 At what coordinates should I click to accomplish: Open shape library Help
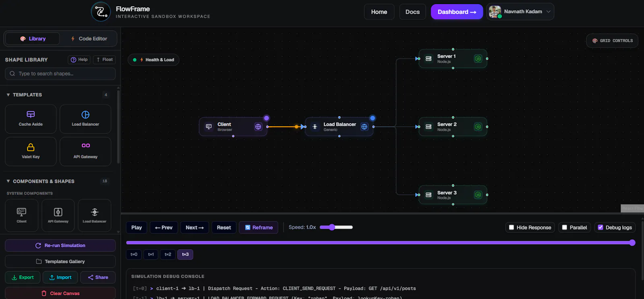tap(79, 59)
